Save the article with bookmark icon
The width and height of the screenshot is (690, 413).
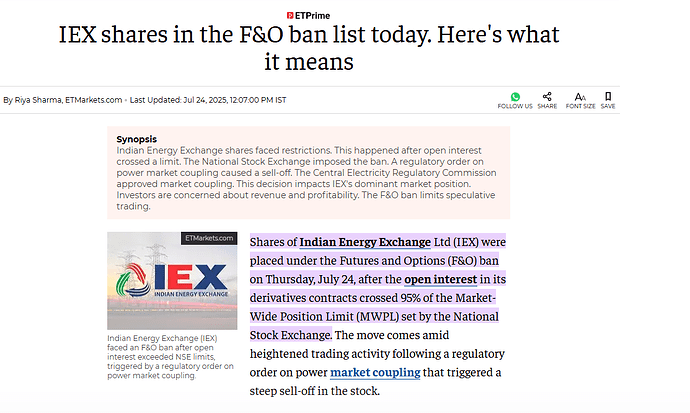click(x=608, y=96)
